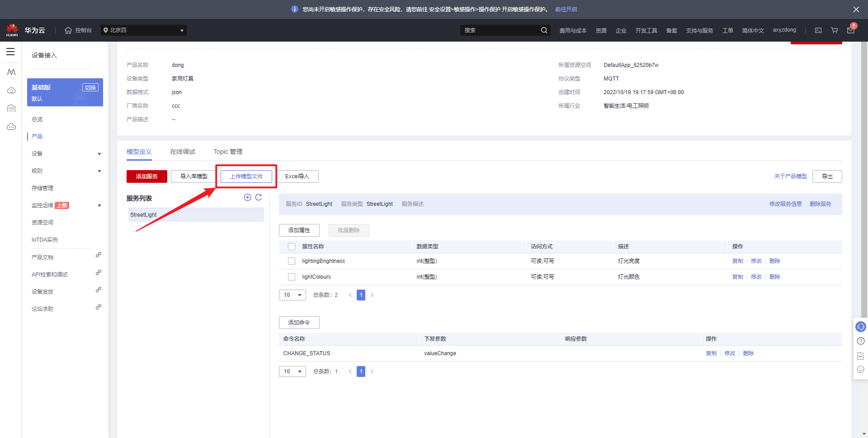Click the 切换 button on 基础版 card
Image resolution: width=868 pixels, height=438 pixels.
pyautogui.click(x=90, y=87)
